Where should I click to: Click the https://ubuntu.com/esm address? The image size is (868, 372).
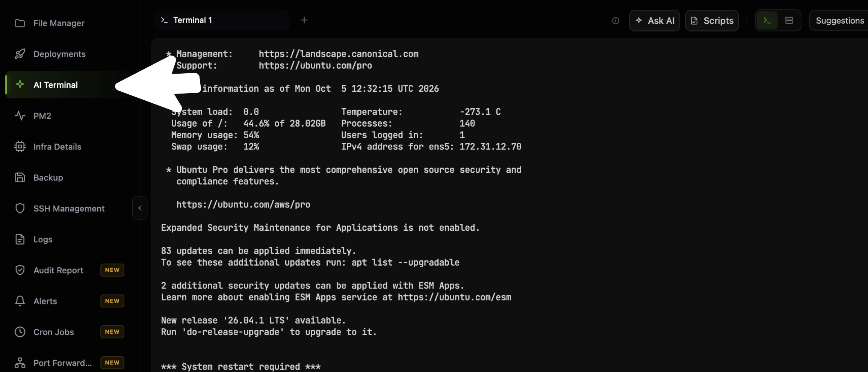pyautogui.click(x=454, y=297)
